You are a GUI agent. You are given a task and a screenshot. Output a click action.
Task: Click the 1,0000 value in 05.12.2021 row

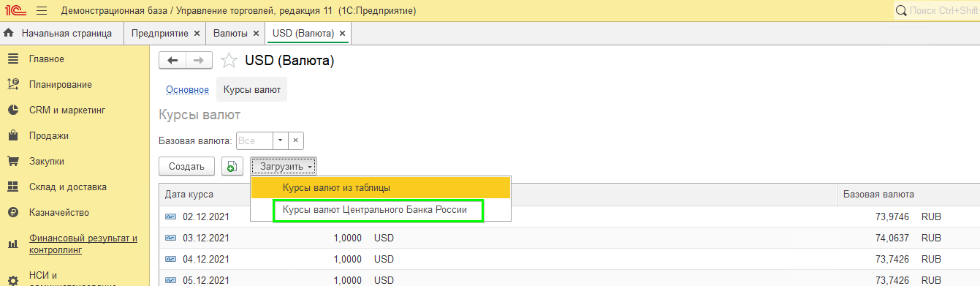pos(347,280)
